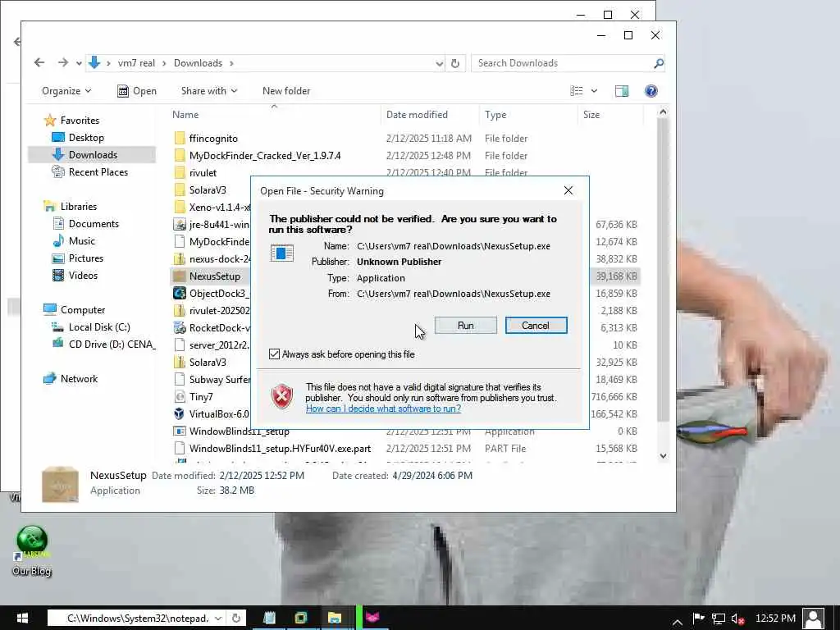This screenshot has width=840, height=630.
Task: Open view options dropdown arrow
Action: click(x=594, y=91)
